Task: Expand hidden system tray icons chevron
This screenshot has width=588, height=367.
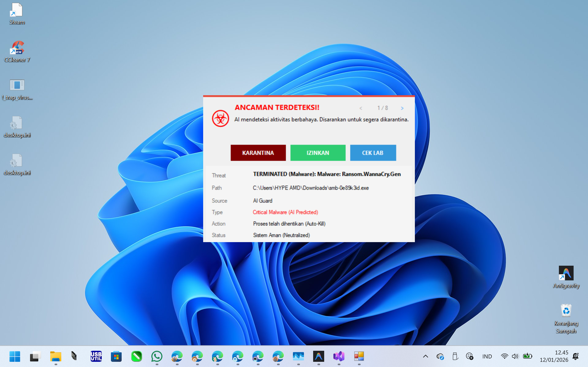Action: (x=425, y=356)
